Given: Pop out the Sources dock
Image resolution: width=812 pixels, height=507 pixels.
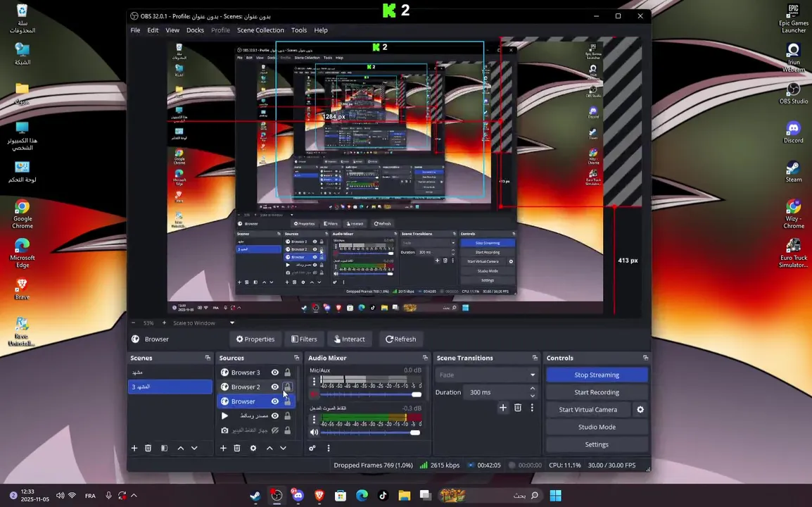Looking at the screenshot, I should point(297,358).
